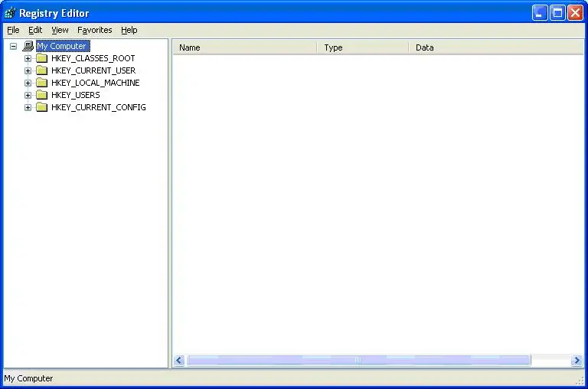The image size is (588, 389).
Task: Click the HKEY_USERS folder icon
Action: click(x=41, y=95)
